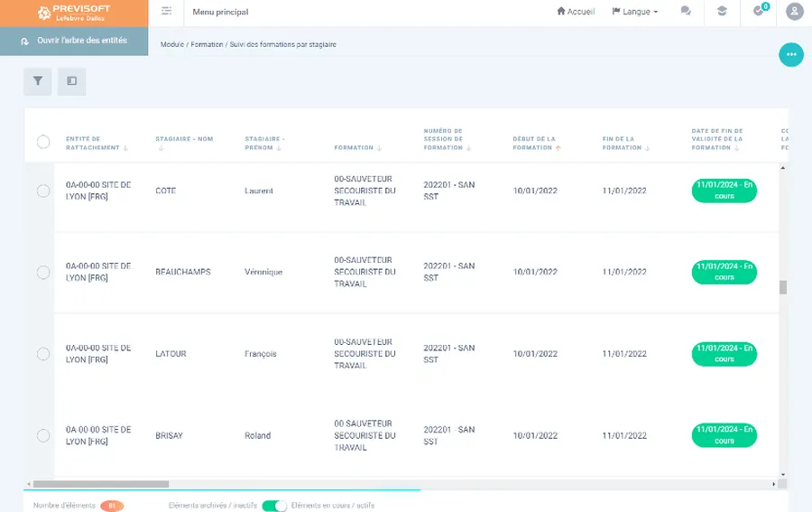Image resolution: width=812 pixels, height=512 pixels.
Task: Click first name Laurent
Action: [x=258, y=191]
